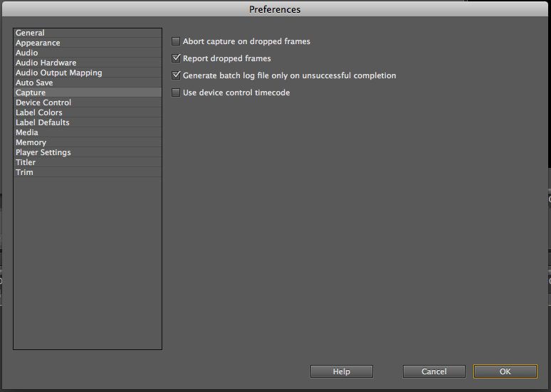Switch to the Audio preferences
This screenshot has height=392, width=551.
point(88,53)
